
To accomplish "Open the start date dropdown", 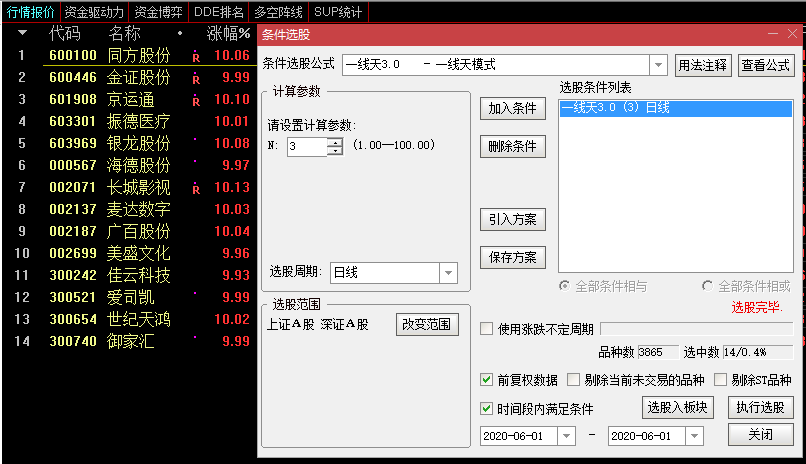I will point(567,436).
